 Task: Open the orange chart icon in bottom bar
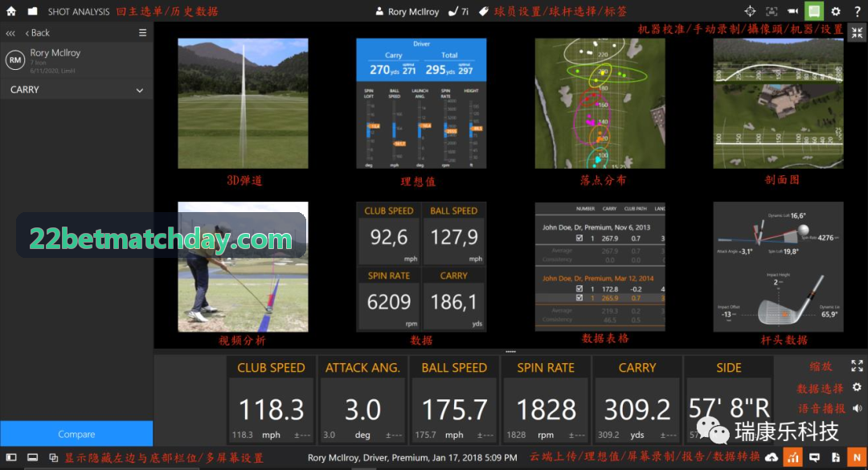[x=793, y=457]
